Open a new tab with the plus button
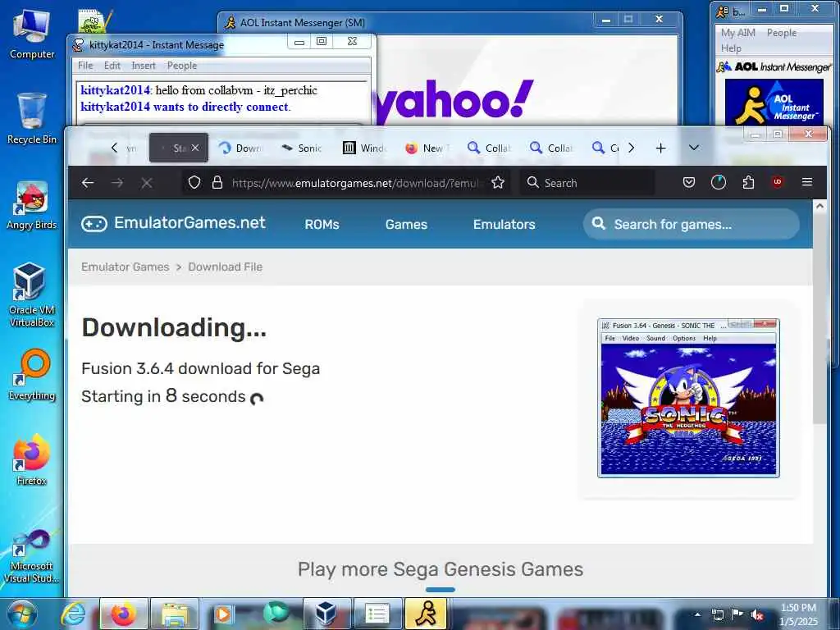The height and width of the screenshot is (630, 840). 660,148
